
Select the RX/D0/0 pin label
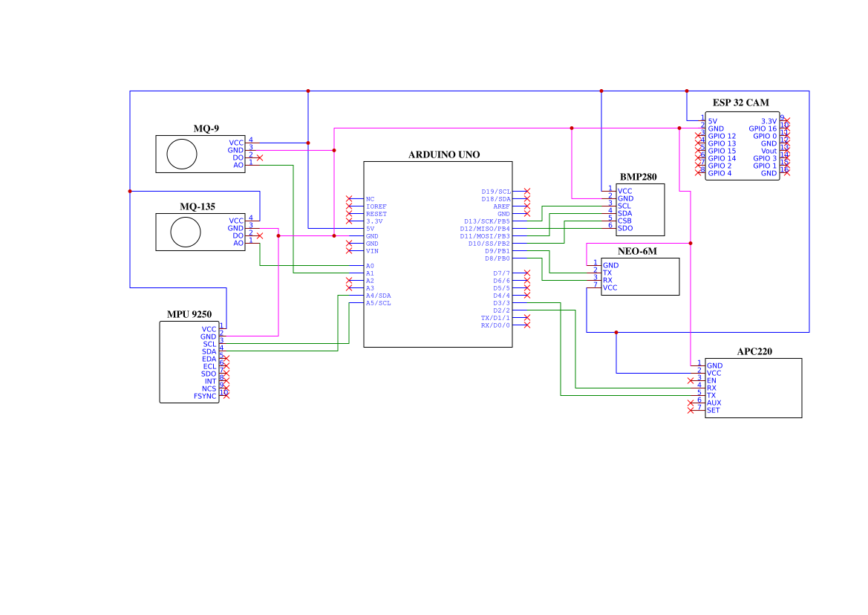point(495,325)
